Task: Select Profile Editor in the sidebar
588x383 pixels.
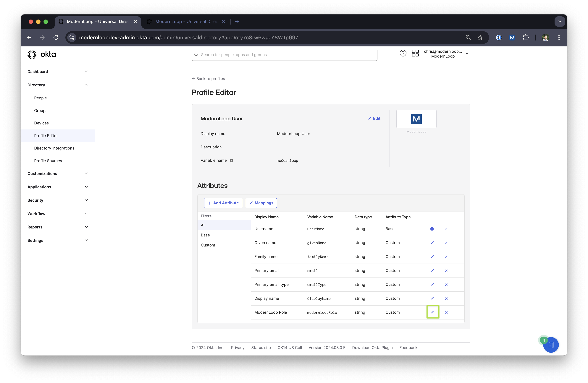Action: (58, 136)
